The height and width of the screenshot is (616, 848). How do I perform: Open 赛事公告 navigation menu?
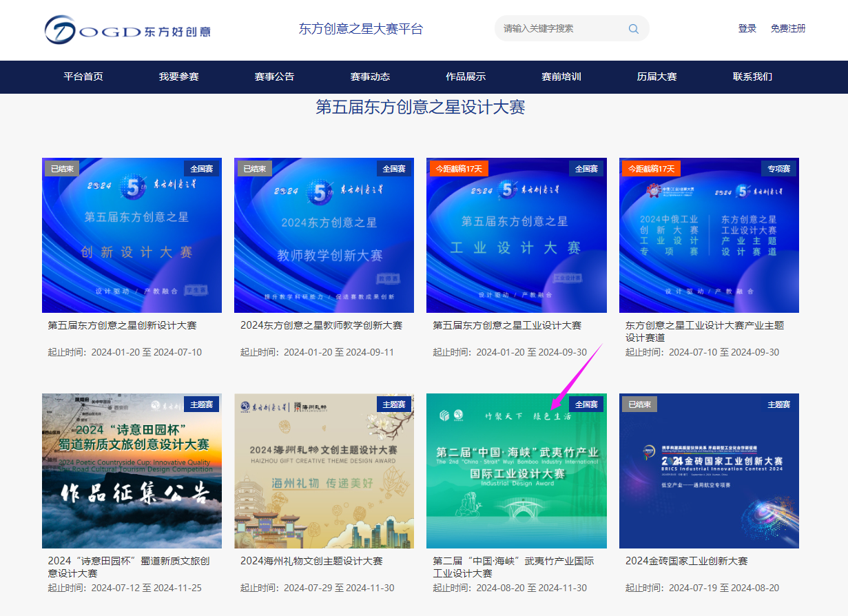coord(274,77)
